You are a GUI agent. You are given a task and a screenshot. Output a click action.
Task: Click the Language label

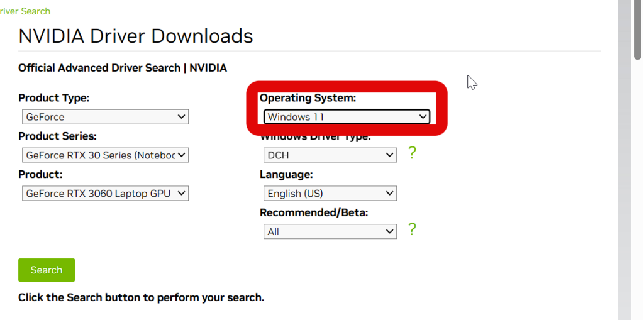(286, 175)
